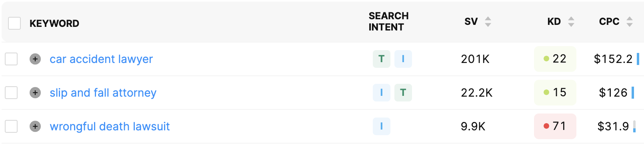Screen dimensions: 644x150
Task: Click the red KD 71 difficulty badge
Action: pyautogui.click(x=555, y=126)
